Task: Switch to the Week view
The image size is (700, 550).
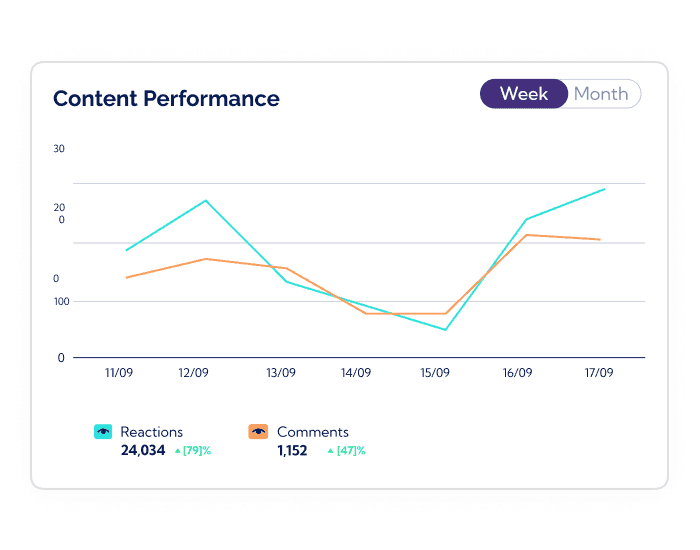Action: point(524,94)
